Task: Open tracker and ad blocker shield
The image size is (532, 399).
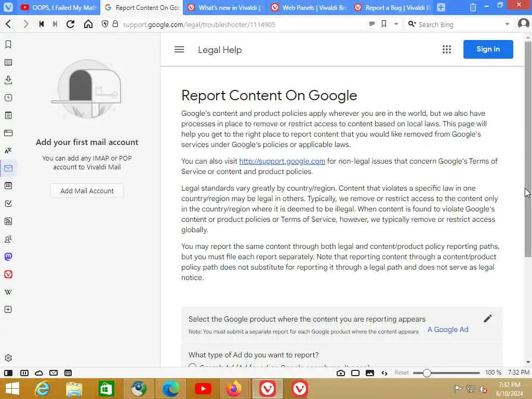Action: tap(105, 24)
